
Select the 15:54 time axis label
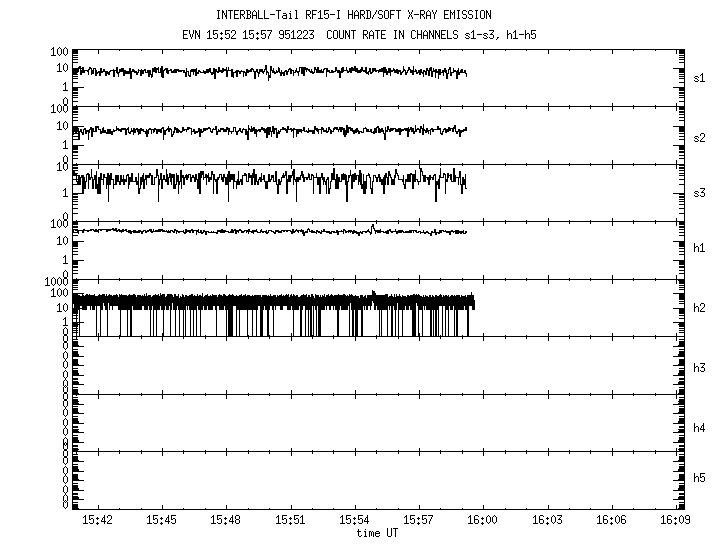point(354,520)
